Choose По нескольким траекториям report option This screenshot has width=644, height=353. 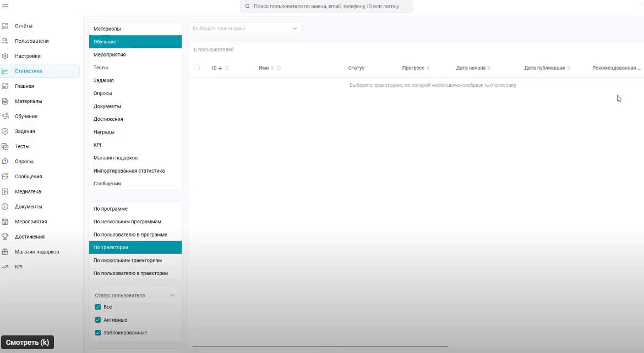pyautogui.click(x=135, y=260)
